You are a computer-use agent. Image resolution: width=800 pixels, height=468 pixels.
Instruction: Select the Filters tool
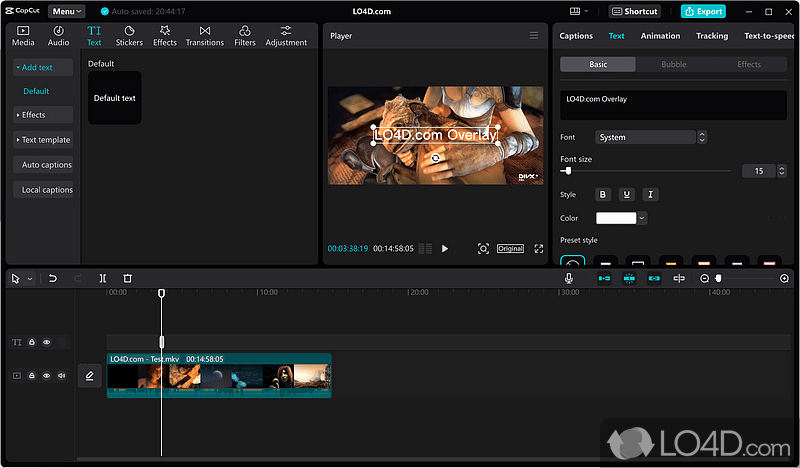(x=245, y=36)
